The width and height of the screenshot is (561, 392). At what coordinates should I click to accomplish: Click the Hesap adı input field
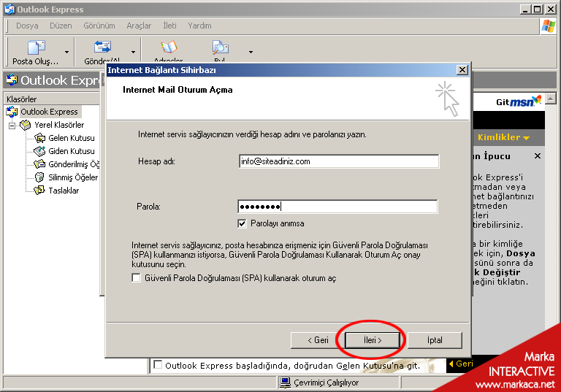(x=339, y=161)
